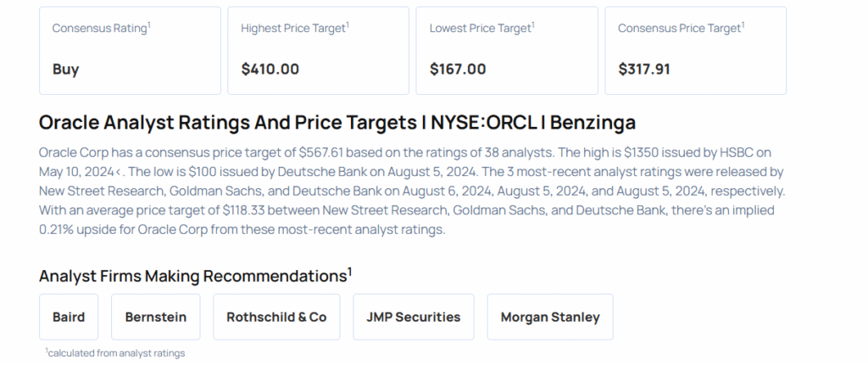Choose the JMP Securities firm button

[413, 318]
